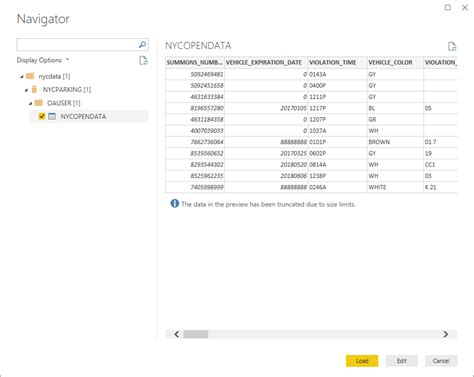Click the Edit button
Screen dimensions: 474x377
click(x=402, y=361)
